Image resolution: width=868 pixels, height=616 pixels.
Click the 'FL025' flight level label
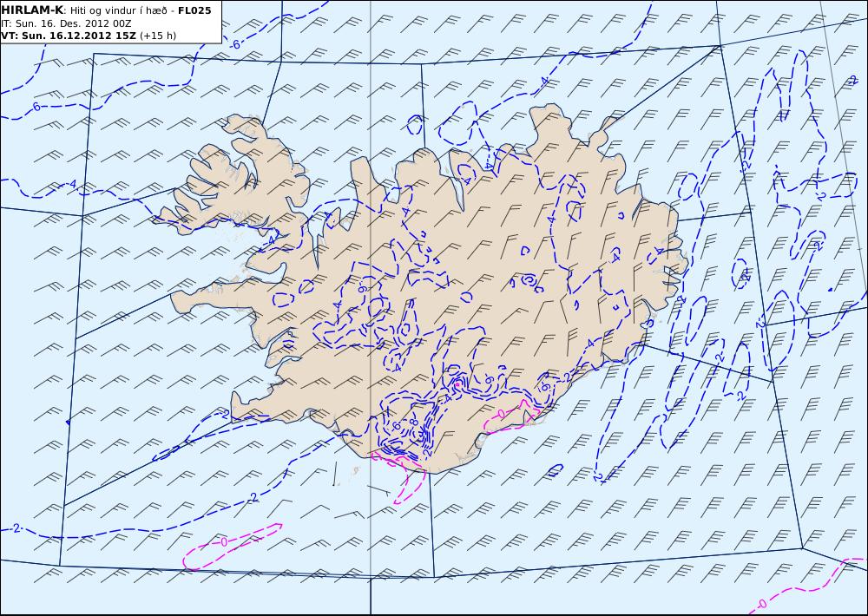click(x=194, y=10)
